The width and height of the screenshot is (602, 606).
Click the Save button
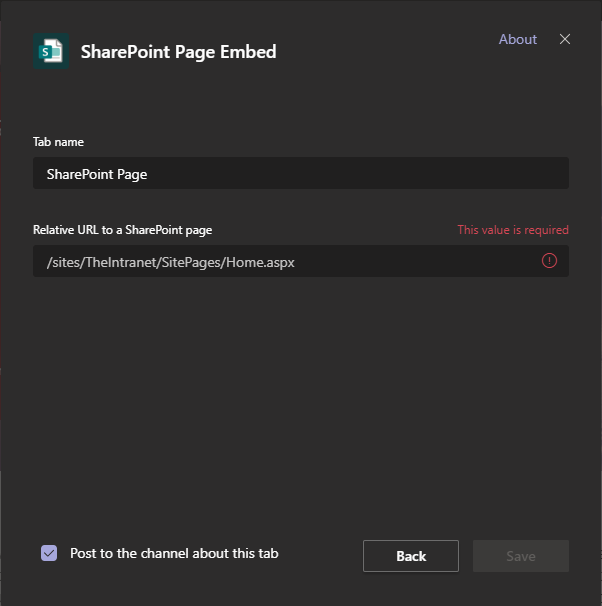click(x=520, y=556)
